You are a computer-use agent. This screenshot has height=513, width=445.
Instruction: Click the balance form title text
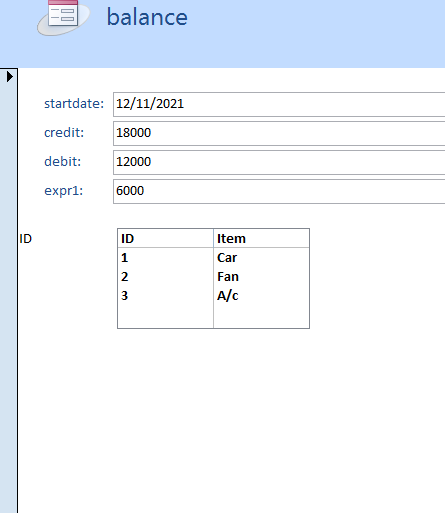(147, 17)
